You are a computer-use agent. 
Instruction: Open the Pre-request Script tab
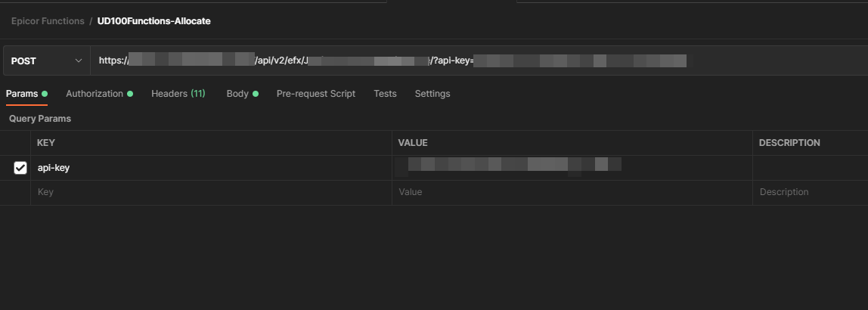coord(315,94)
